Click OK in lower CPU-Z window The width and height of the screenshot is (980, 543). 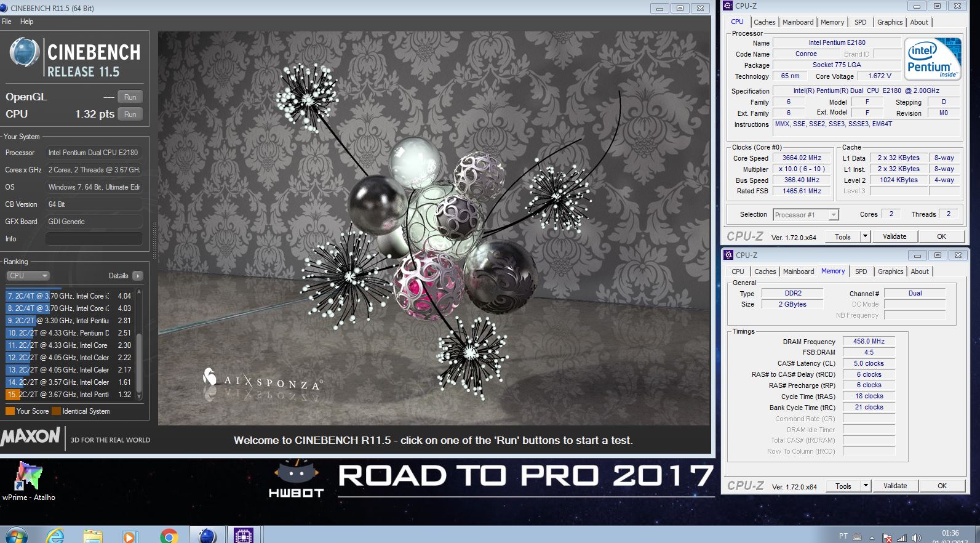[x=942, y=486]
